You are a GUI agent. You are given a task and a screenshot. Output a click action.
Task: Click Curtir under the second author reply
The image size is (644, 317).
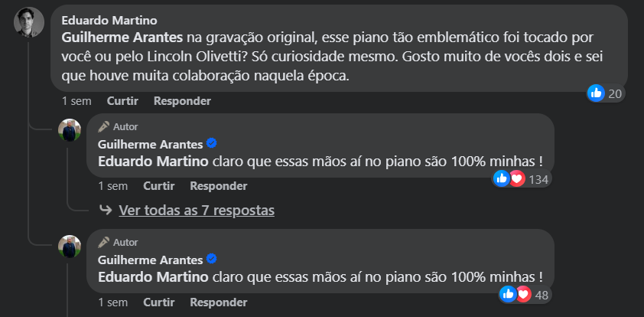(158, 302)
